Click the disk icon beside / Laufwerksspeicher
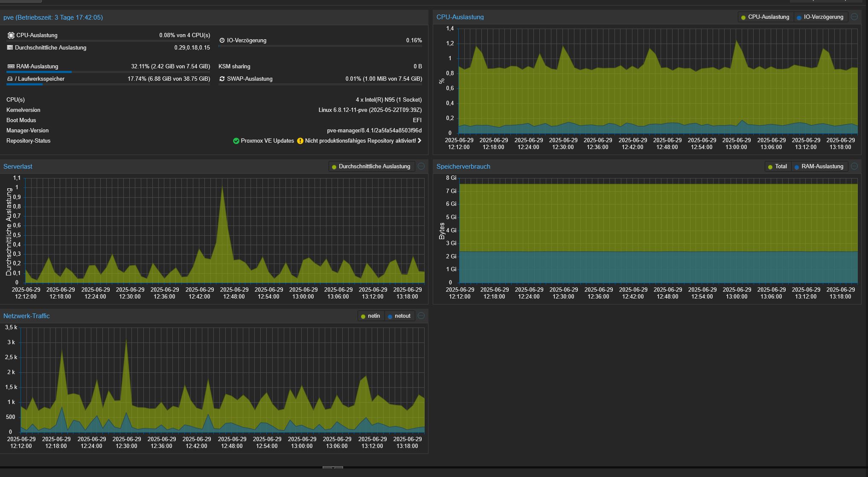868x477 pixels. [10, 79]
